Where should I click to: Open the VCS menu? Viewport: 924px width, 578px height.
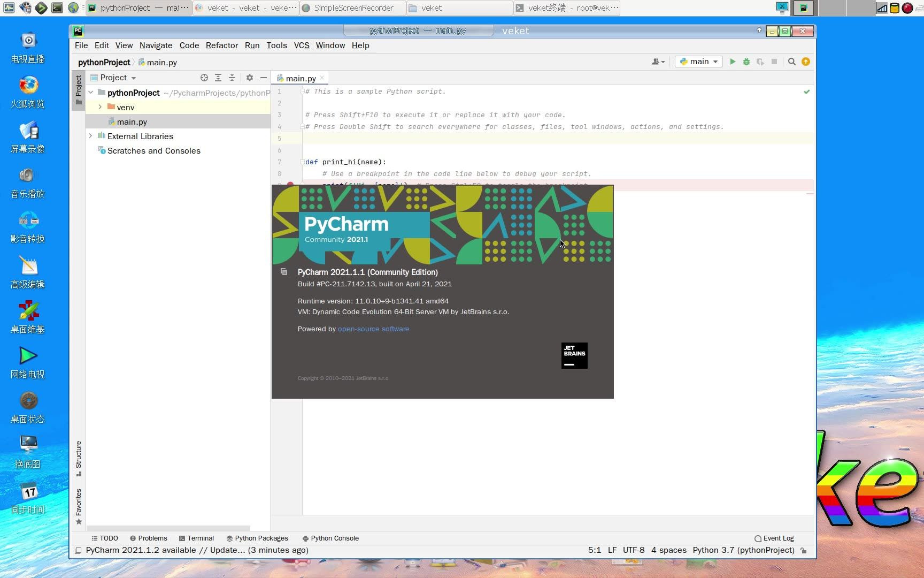pos(302,45)
